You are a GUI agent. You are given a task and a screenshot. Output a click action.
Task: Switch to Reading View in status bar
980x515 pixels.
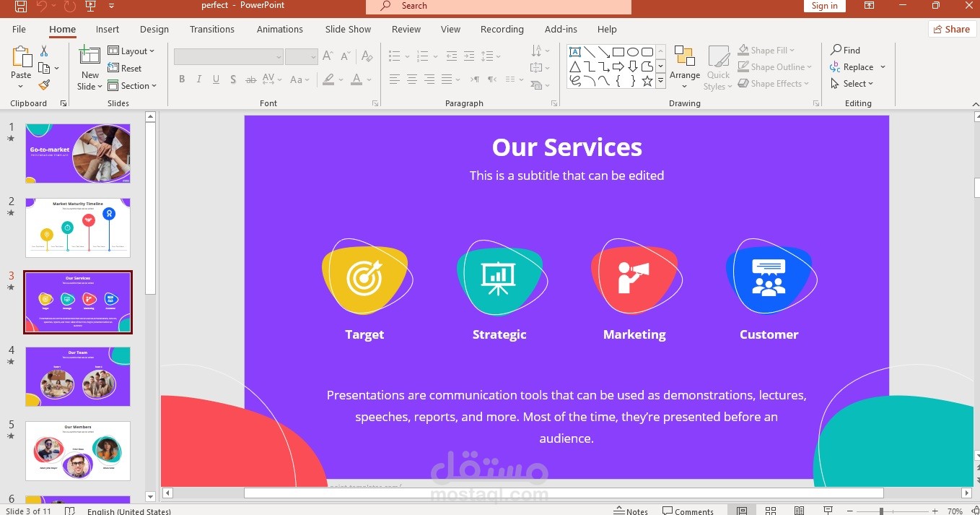[x=799, y=511]
